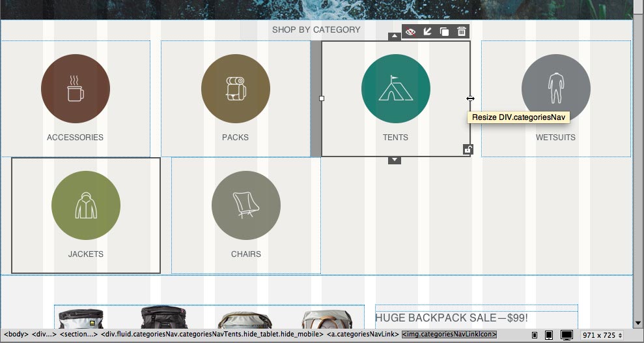Duplicate the selected categoriesNav div
The height and width of the screenshot is (343, 644).
(444, 32)
